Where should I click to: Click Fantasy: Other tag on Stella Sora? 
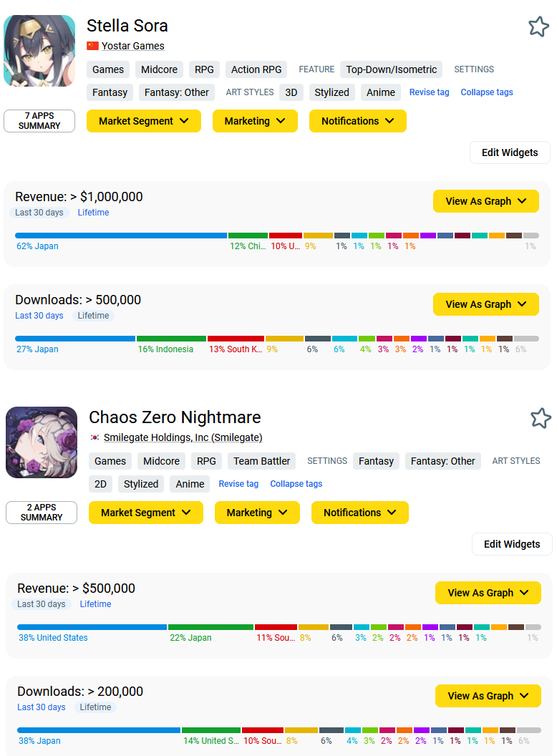tap(177, 92)
